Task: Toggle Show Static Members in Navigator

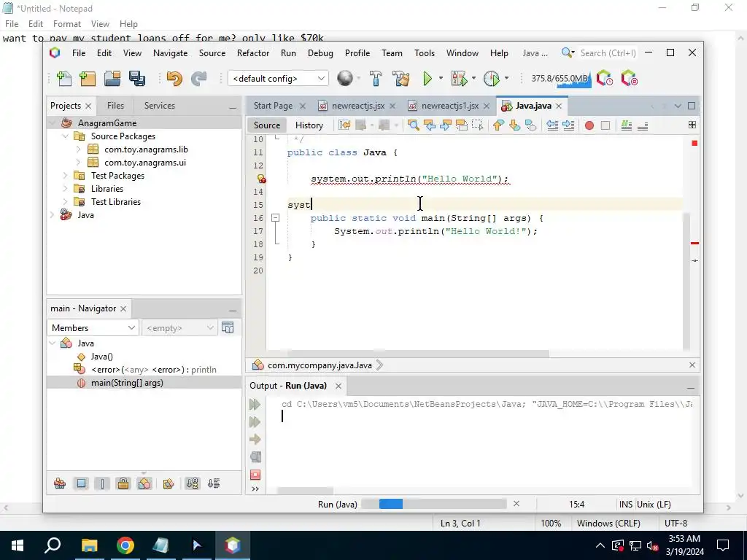Action: tap(102, 484)
